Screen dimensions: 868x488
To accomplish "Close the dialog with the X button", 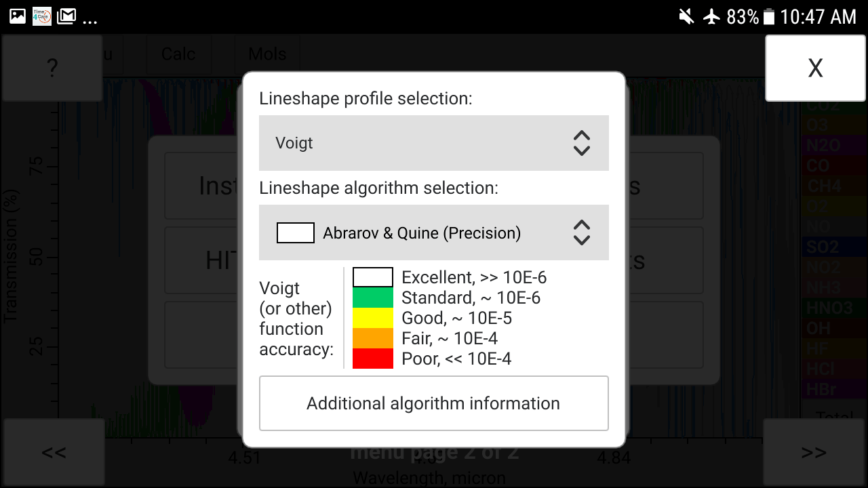I will (x=815, y=68).
